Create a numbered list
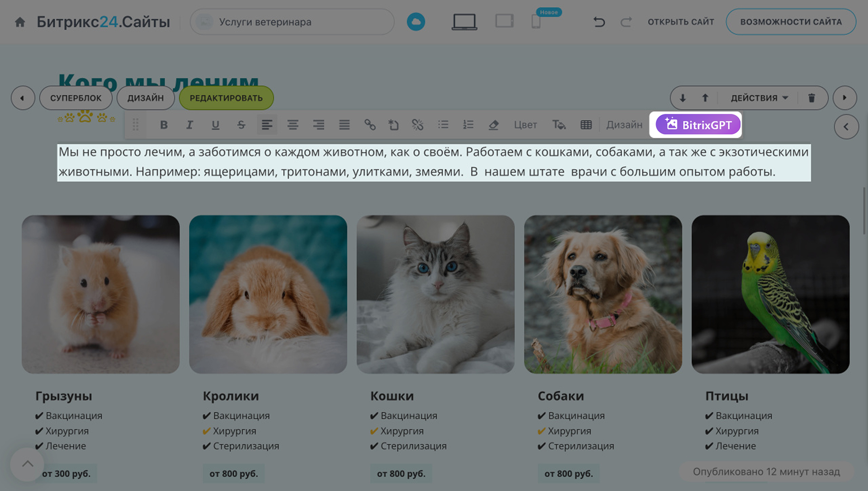Viewport: 868px width, 491px height. click(x=468, y=125)
